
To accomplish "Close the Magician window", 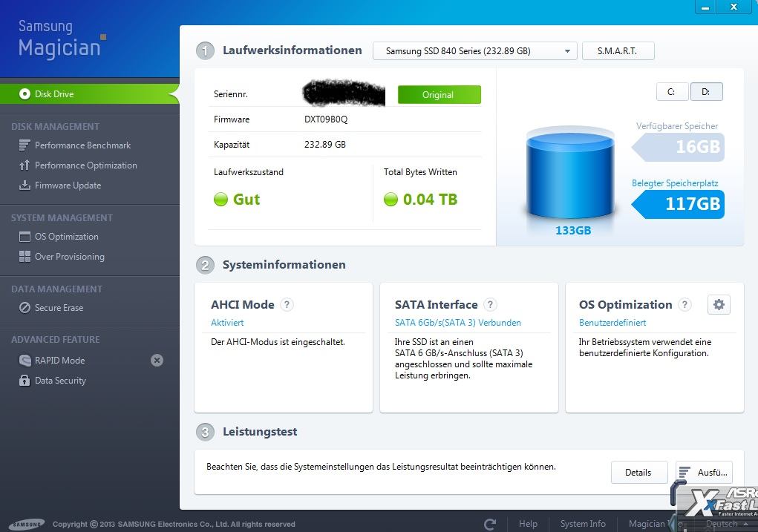I will [734, 7].
